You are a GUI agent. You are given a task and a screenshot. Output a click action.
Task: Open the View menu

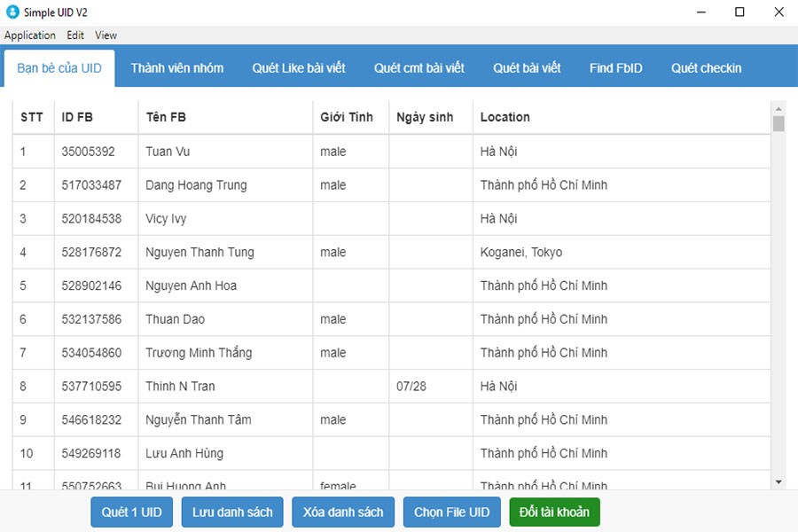point(106,35)
